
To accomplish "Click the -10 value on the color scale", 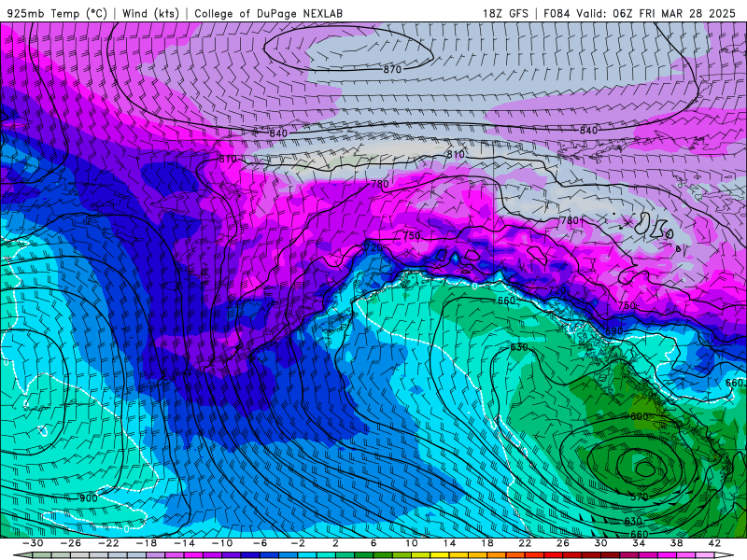I will point(221,543).
